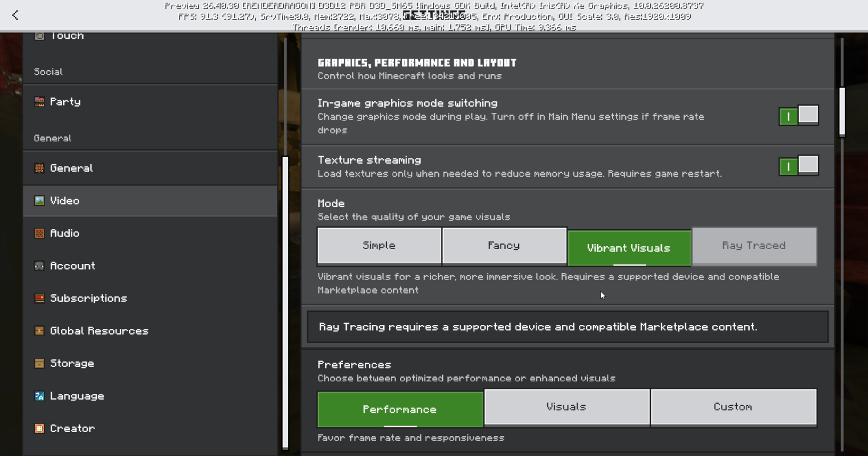Open the Party settings section
The width and height of the screenshot is (868, 456).
[x=150, y=102]
